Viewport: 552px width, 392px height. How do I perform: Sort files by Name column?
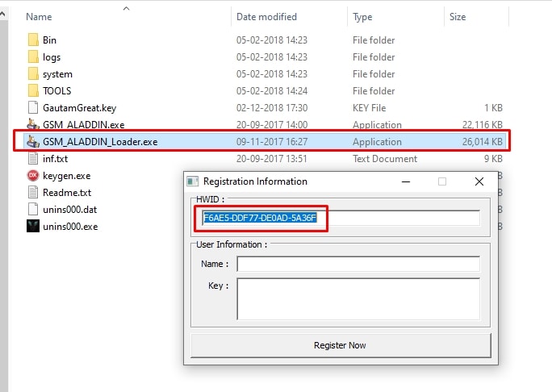[39, 17]
